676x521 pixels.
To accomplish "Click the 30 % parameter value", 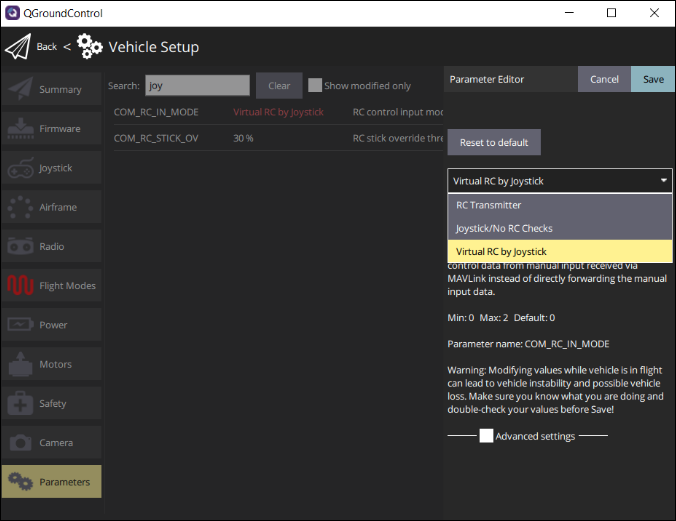I will tap(243, 138).
